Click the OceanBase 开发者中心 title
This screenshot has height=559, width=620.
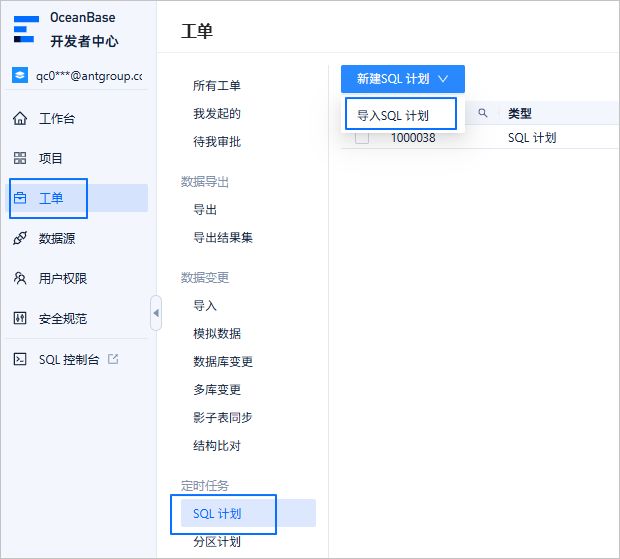83,29
